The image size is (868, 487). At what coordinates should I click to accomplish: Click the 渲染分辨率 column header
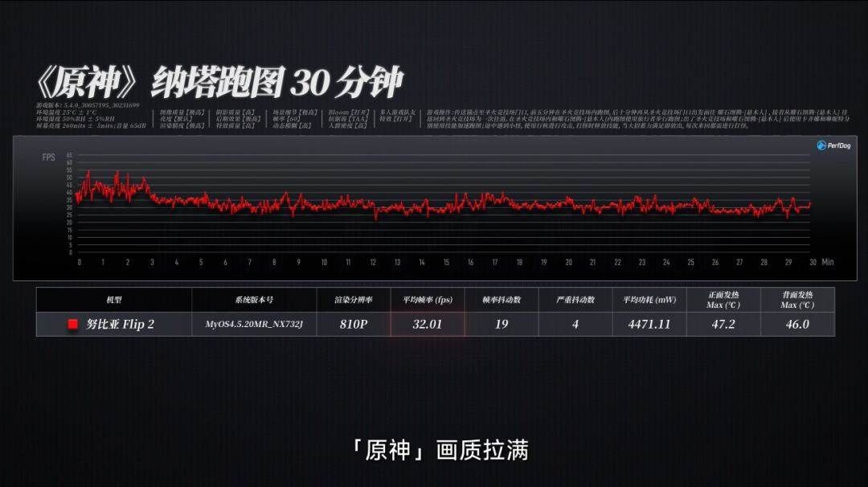[354, 300]
